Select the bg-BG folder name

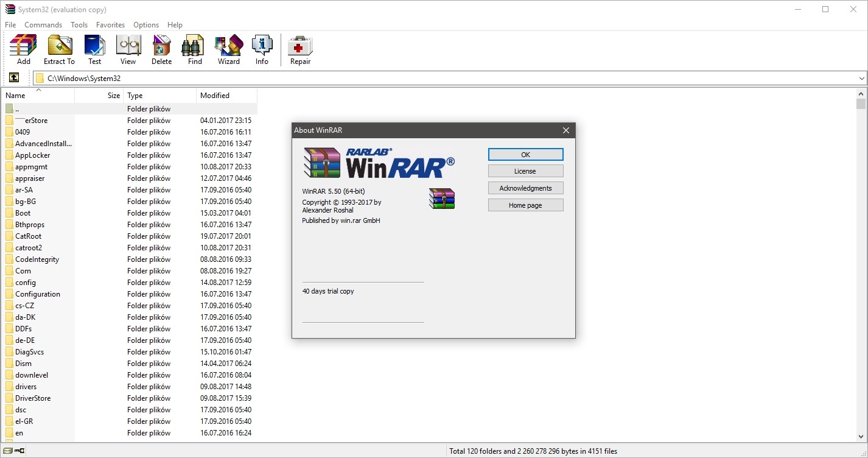[x=26, y=202]
